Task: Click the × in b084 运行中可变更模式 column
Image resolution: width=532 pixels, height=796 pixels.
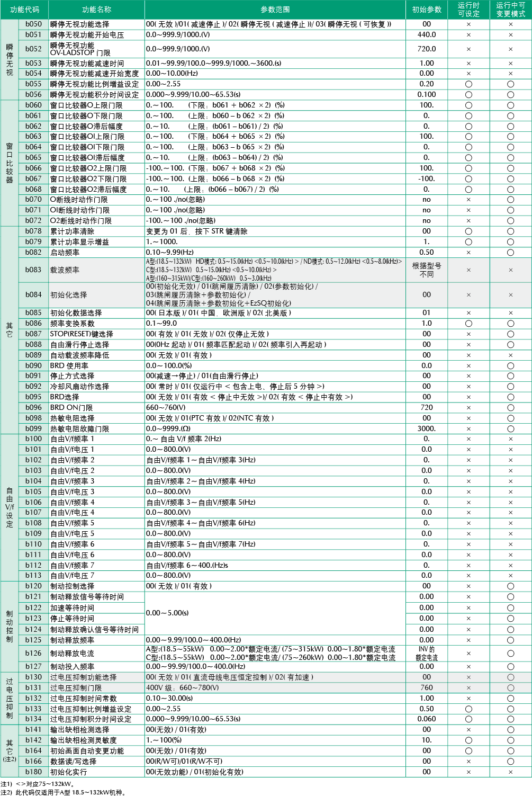Action: click(x=510, y=295)
